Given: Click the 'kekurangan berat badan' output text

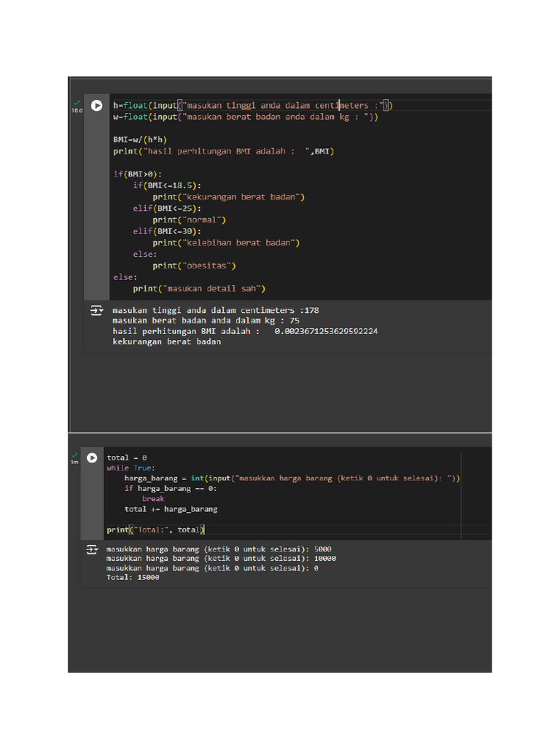Looking at the screenshot, I should pyautogui.click(x=167, y=341).
